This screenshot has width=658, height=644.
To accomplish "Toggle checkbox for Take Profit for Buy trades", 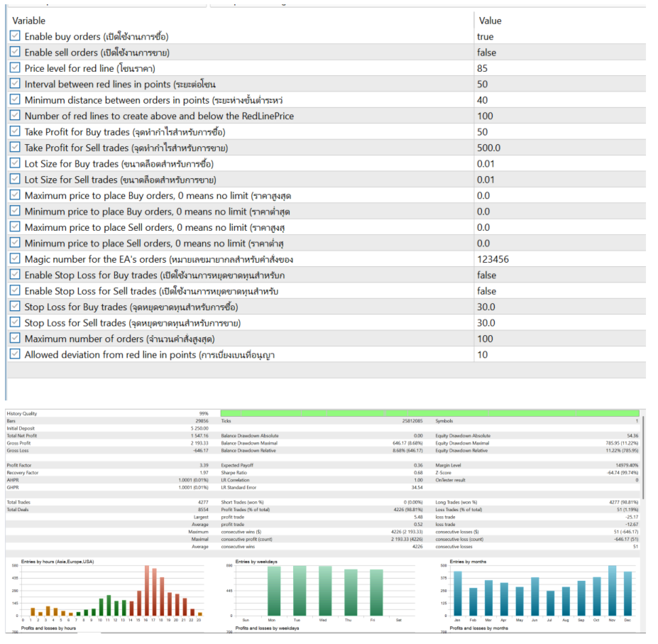I will point(15,131).
